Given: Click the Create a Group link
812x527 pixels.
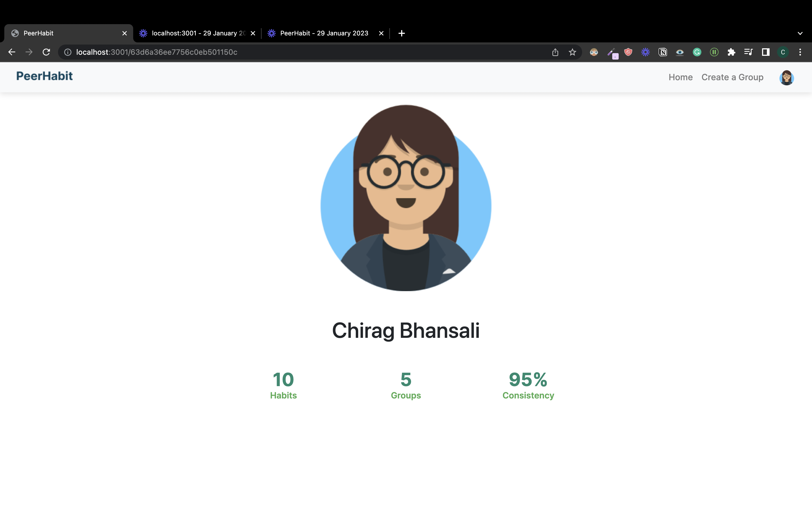Looking at the screenshot, I should click(x=732, y=77).
